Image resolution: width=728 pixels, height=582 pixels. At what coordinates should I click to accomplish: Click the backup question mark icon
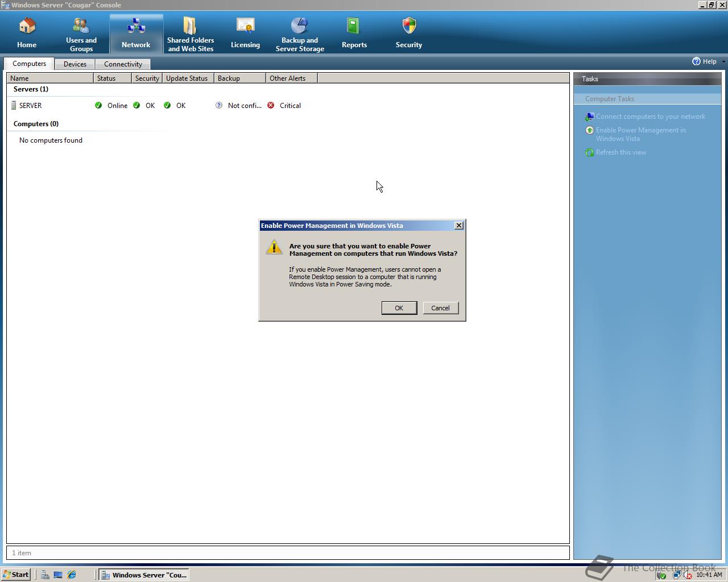(219, 105)
